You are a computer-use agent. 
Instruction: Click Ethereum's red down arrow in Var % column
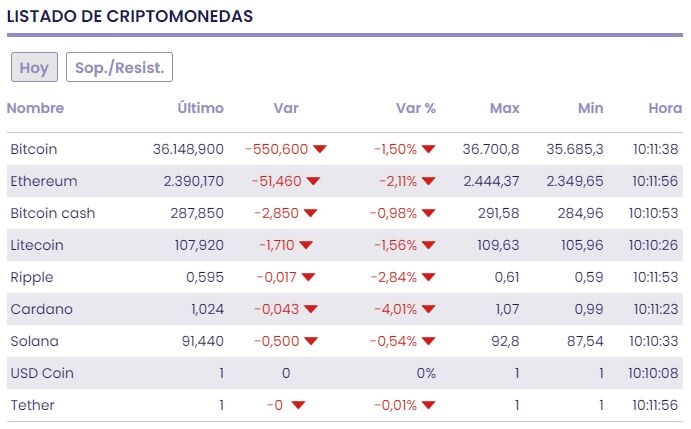click(x=428, y=181)
